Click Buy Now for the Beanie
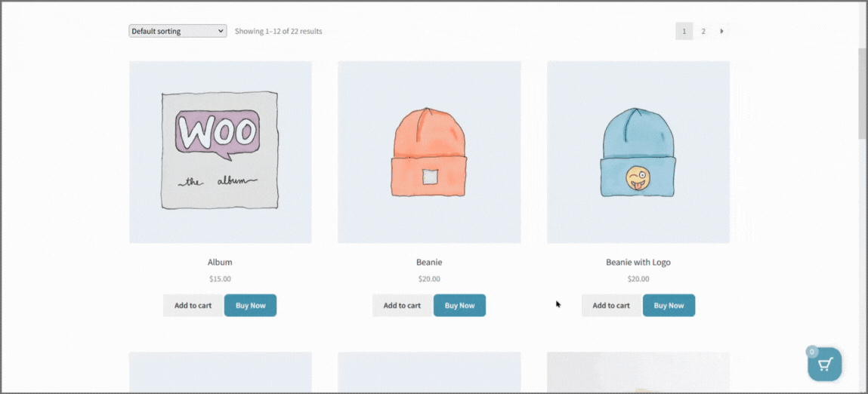Viewport: 868px width, 394px height. pos(459,306)
